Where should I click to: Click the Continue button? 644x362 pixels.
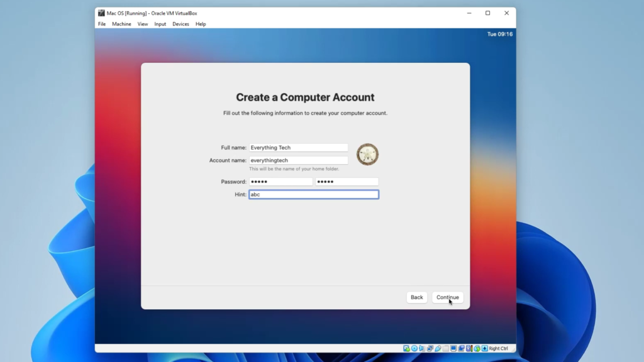click(x=448, y=297)
